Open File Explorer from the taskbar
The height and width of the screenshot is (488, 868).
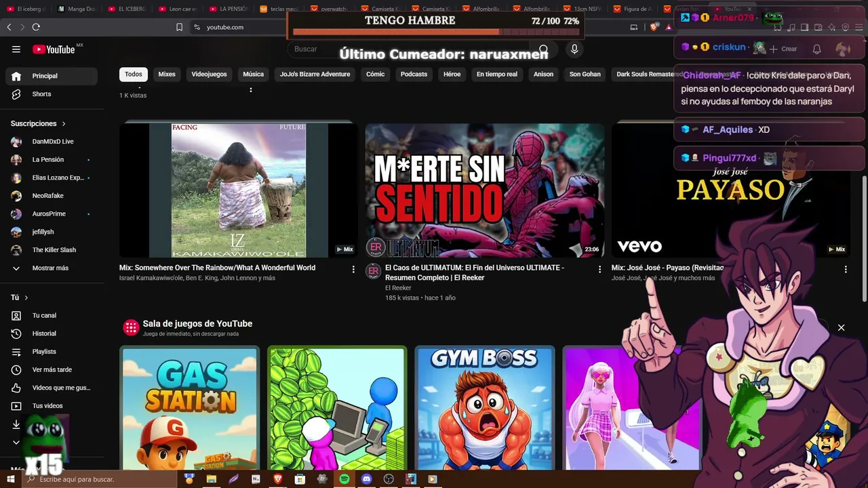tap(212, 479)
